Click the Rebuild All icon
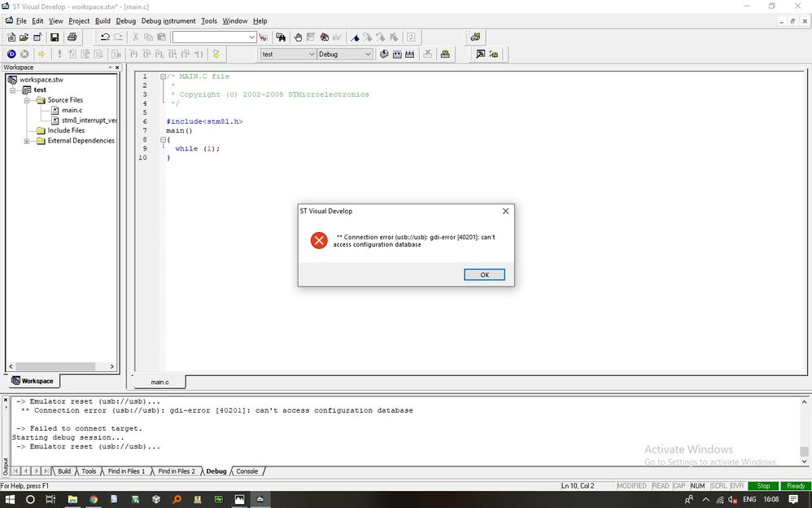 pos(410,54)
